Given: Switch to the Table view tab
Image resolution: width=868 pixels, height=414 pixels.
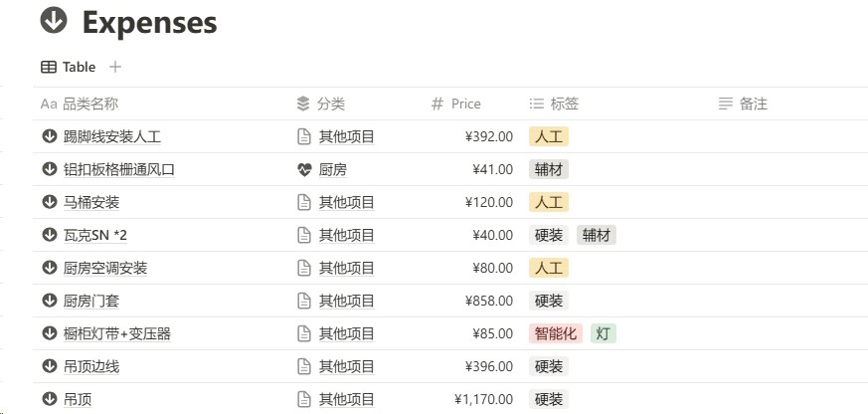Looking at the screenshot, I should (x=69, y=67).
